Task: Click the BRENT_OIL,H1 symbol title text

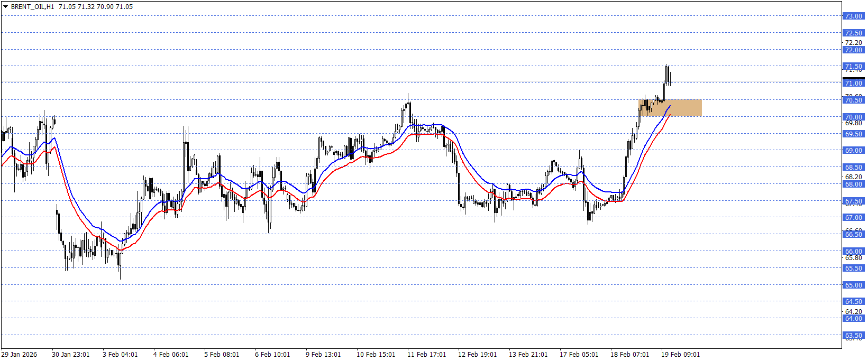Action: pos(32,7)
